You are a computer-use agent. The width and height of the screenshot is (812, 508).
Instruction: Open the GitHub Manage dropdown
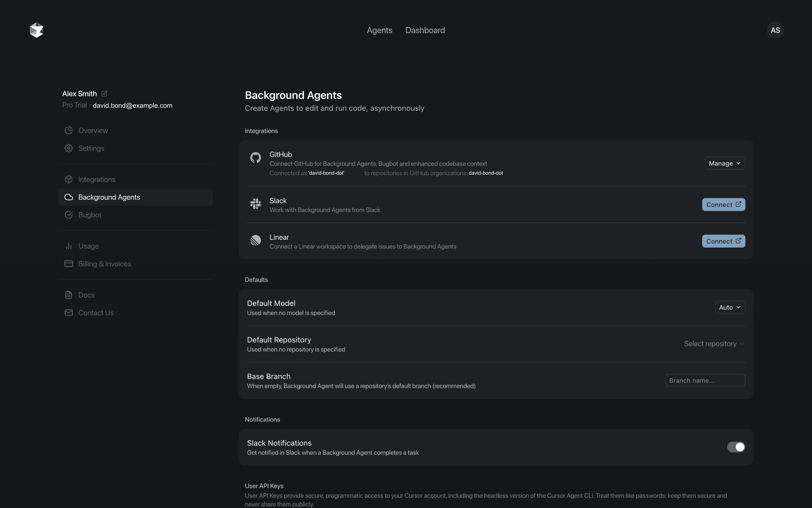[x=725, y=163]
